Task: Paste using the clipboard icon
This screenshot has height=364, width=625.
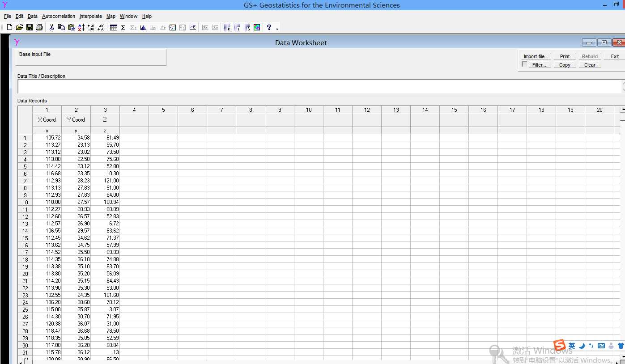Action: (72, 27)
